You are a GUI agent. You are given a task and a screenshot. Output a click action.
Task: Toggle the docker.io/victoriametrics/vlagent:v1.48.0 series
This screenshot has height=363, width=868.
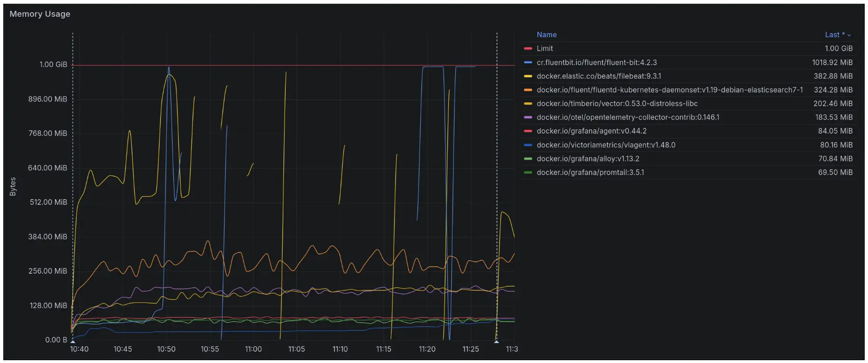[606, 145]
